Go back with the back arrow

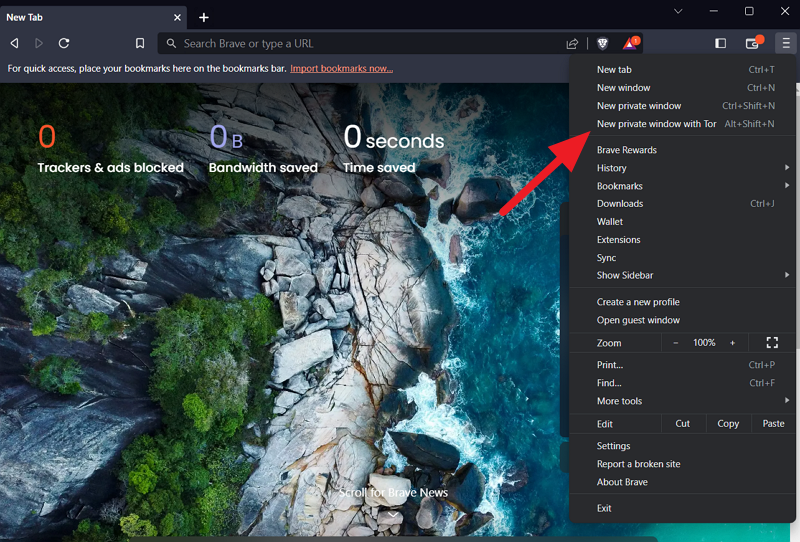[x=15, y=43]
